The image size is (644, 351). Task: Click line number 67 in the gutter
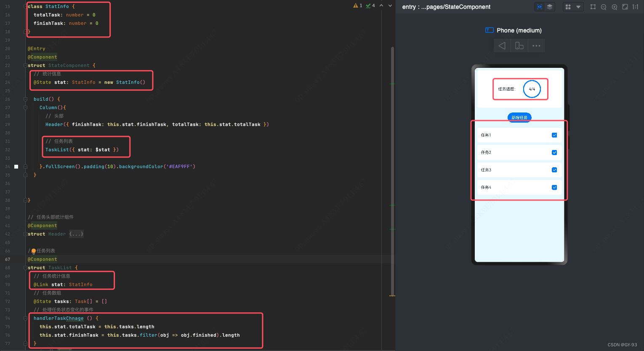tap(8, 259)
